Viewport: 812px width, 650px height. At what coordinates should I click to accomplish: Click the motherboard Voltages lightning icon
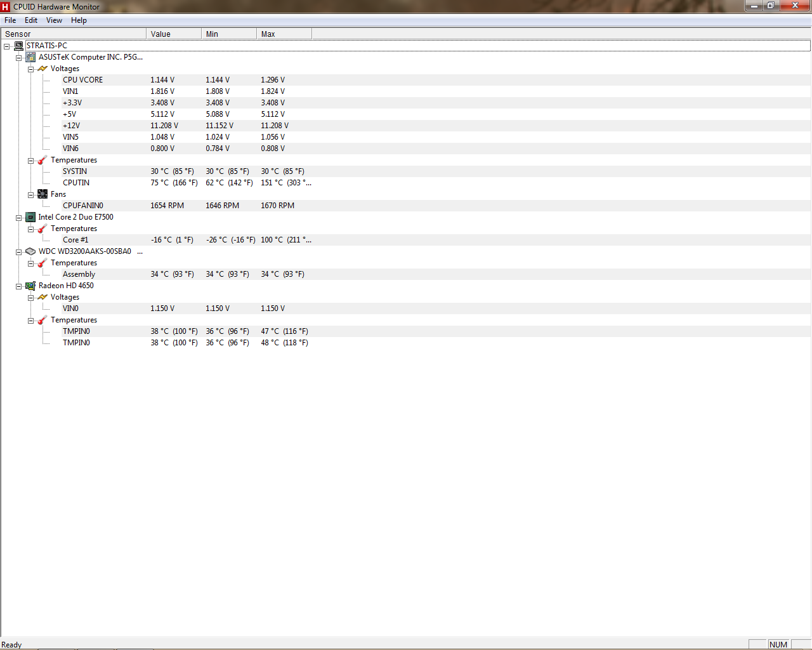[x=43, y=69]
